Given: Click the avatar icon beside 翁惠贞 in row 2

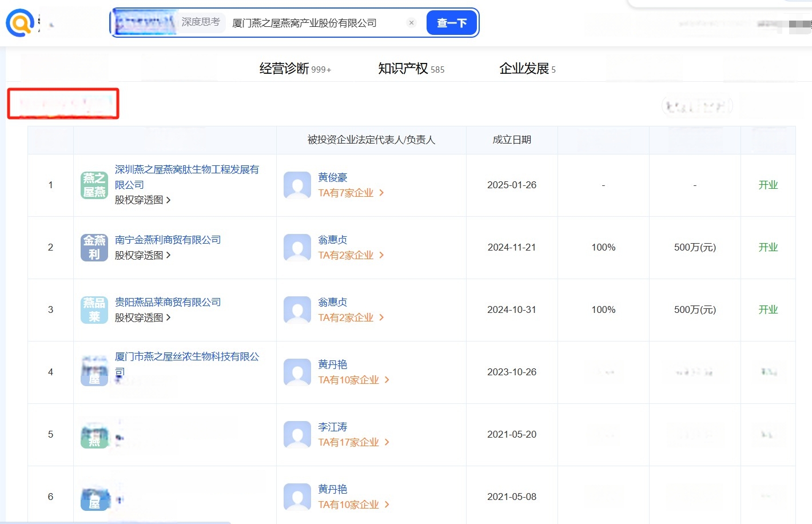Looking at the screenshot, I should 297,248.
